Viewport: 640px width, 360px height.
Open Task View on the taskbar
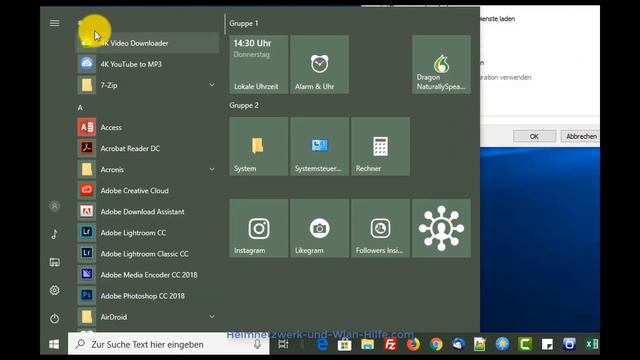(283, 344)
